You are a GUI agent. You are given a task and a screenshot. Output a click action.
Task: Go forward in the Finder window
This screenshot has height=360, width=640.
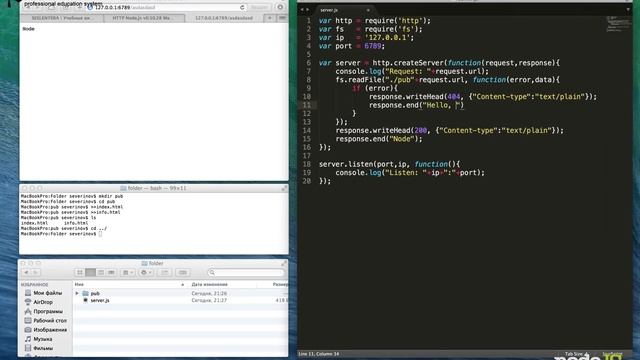click(36, 272)
